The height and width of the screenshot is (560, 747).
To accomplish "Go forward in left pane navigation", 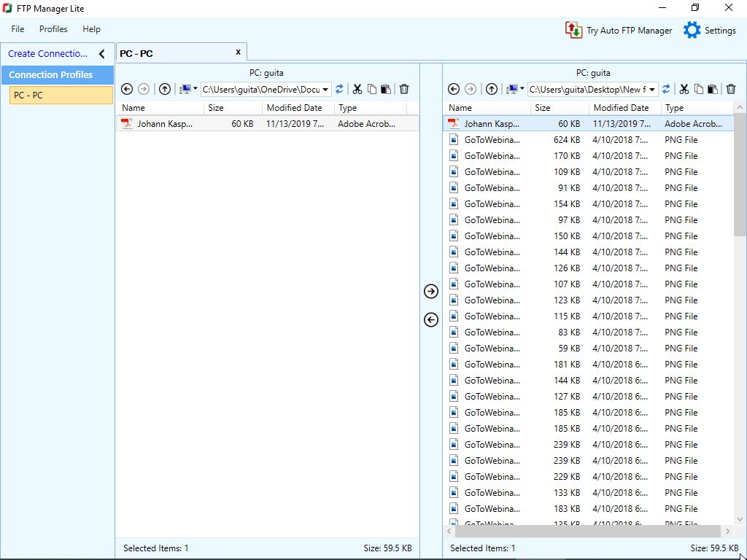I will pyautogui.click(x=144, y=89).
